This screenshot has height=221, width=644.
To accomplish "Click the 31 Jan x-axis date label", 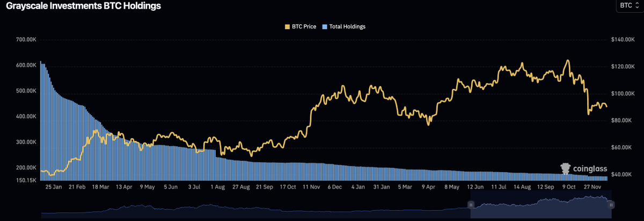I will point(381,187).
